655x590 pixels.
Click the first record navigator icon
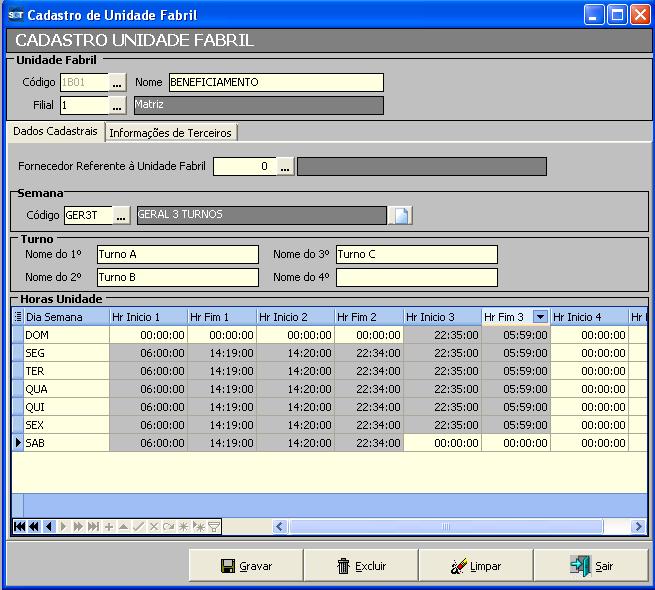point(19,526)
